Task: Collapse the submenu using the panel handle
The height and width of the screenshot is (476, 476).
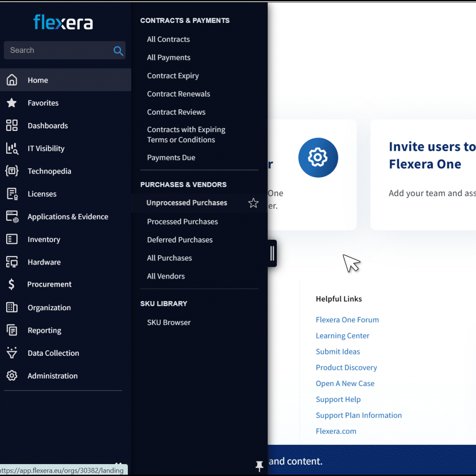Action: click(x=272, y=253)
